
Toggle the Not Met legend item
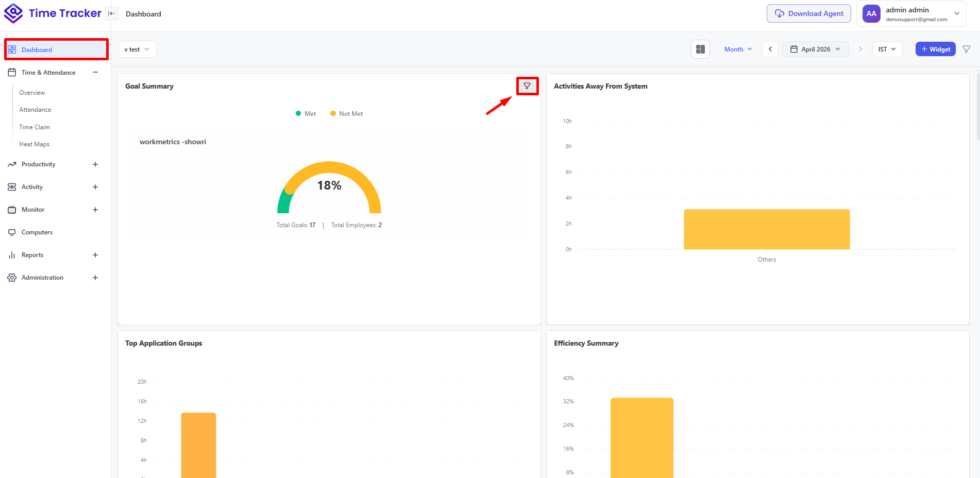(x=346, y=114)
